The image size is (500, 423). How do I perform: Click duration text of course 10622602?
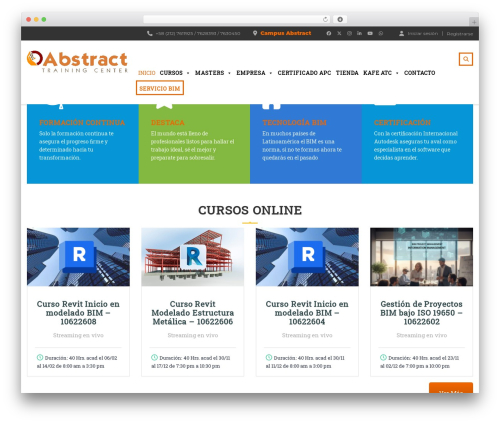[x=420, y=362]
